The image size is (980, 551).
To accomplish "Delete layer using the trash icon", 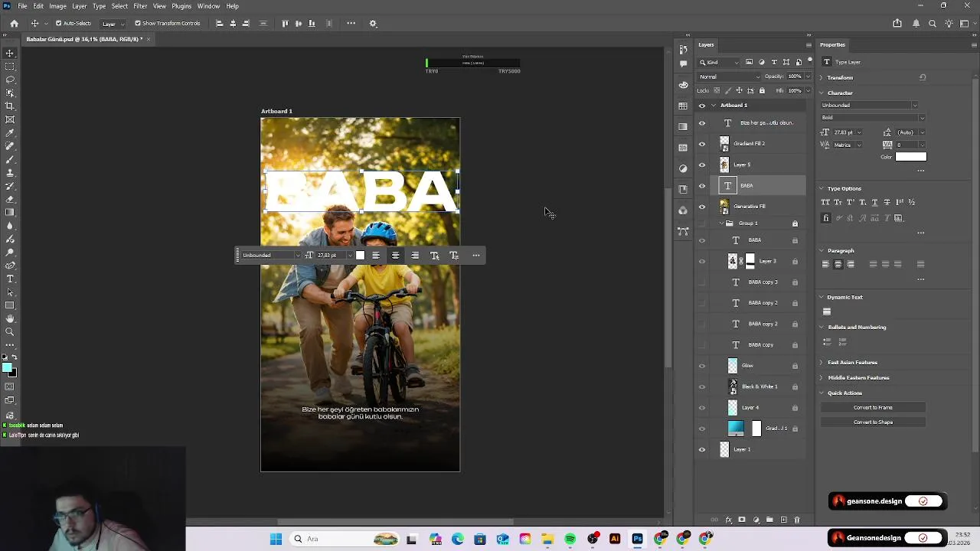I will pos(796,520).
